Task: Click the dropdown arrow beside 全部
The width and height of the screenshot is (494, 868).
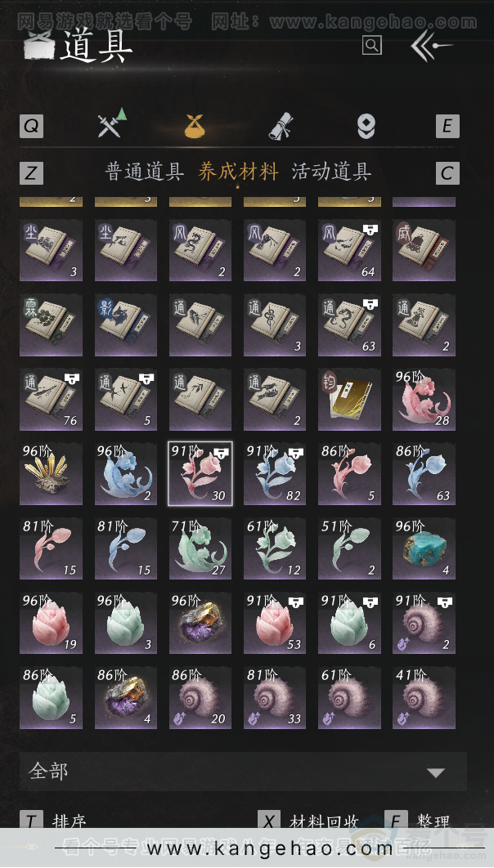Action: (436, 773)
